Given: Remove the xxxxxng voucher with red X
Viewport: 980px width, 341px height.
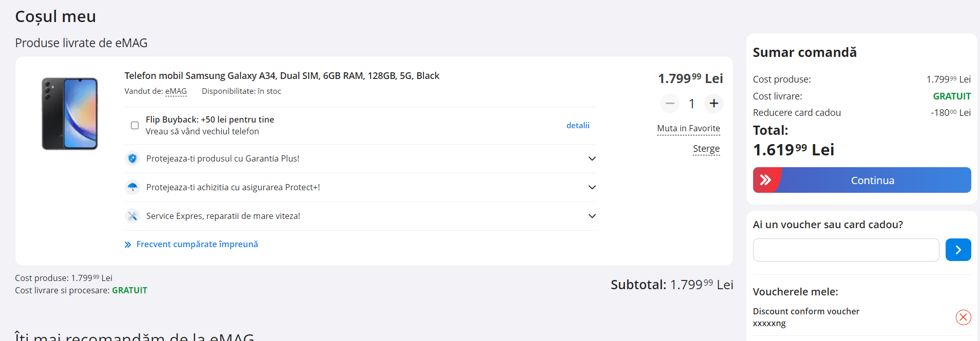Looking at the screenshot, I should pyautogui.click(x=963, y=317).
